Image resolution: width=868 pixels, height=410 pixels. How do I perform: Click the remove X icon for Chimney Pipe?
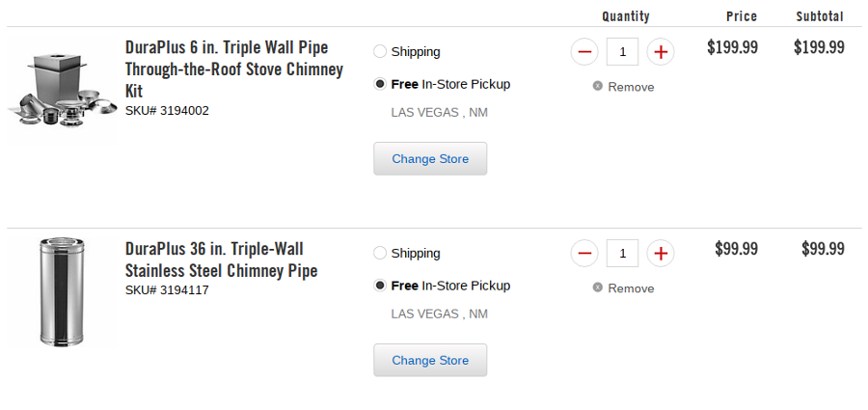coord(598,288)
